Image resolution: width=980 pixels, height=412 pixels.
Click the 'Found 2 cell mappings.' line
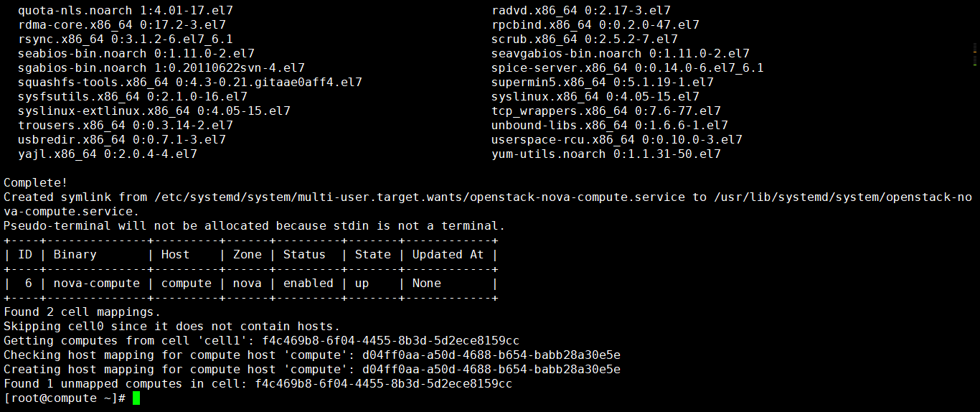click(x=83, y=312)
